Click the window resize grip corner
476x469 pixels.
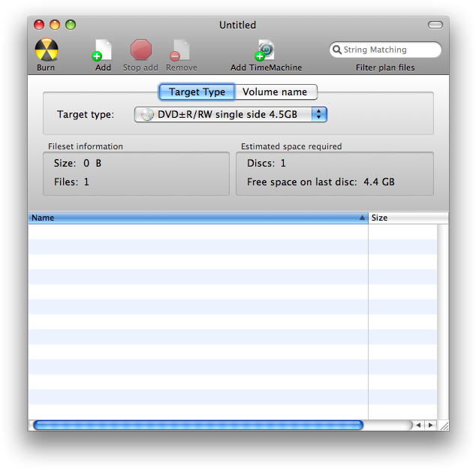444,425
